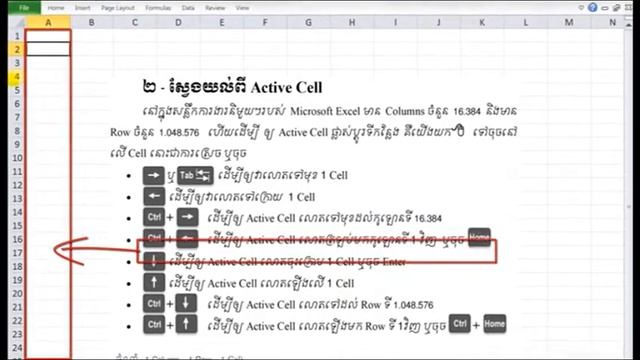Open the Insert ribbon tab

click(x=82, y=8)
